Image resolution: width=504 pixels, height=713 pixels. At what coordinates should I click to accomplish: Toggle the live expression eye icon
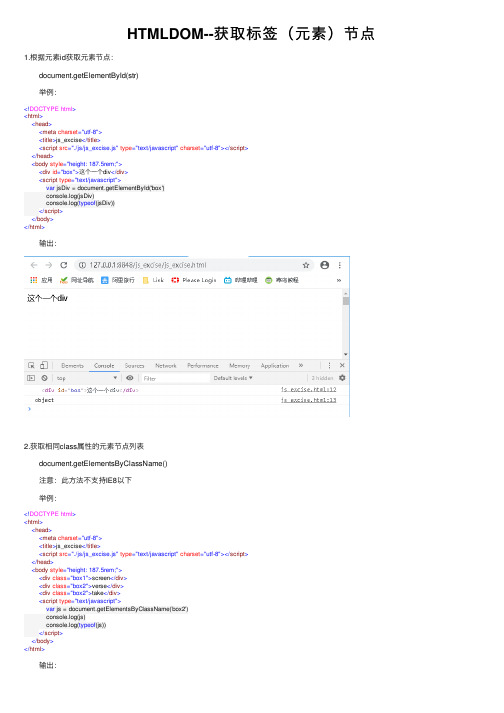tap(130, 378)
